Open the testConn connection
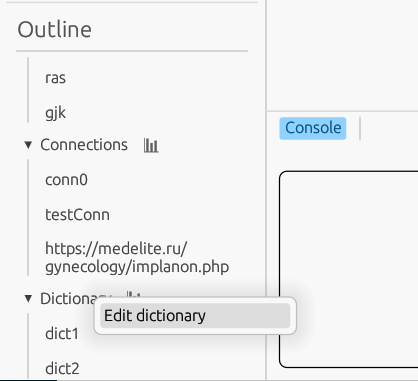Viewport: 418px width, 381px height. pos(77,215)
